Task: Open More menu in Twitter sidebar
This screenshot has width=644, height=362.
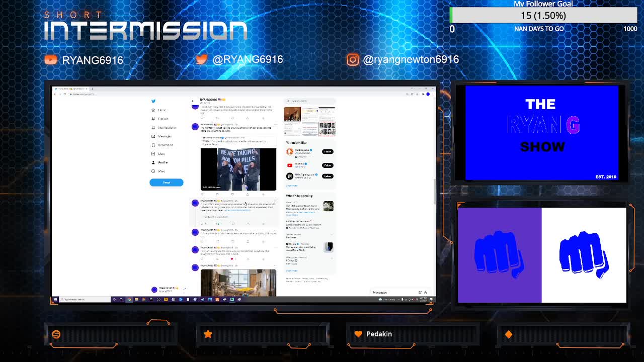Action: (x=158, y=171)
